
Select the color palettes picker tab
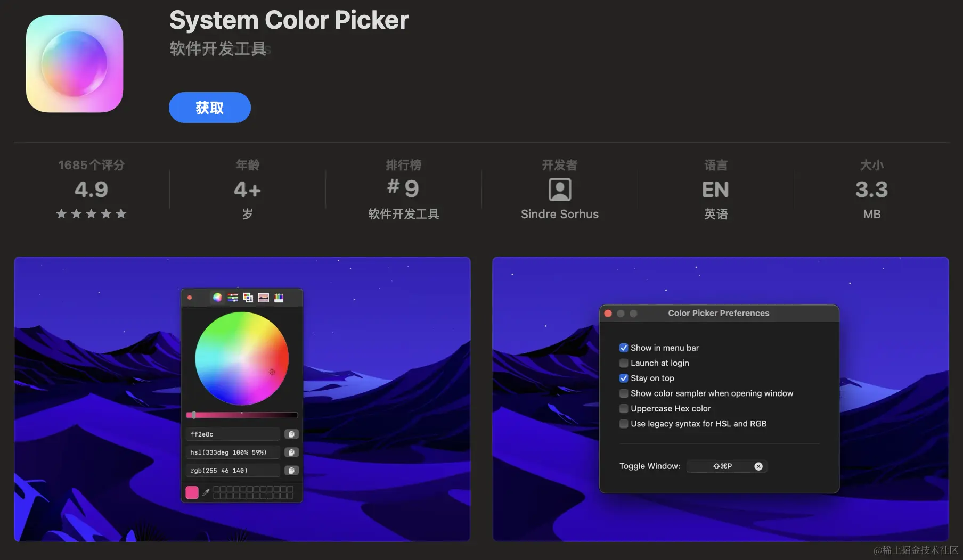click(x=248, y=298)
